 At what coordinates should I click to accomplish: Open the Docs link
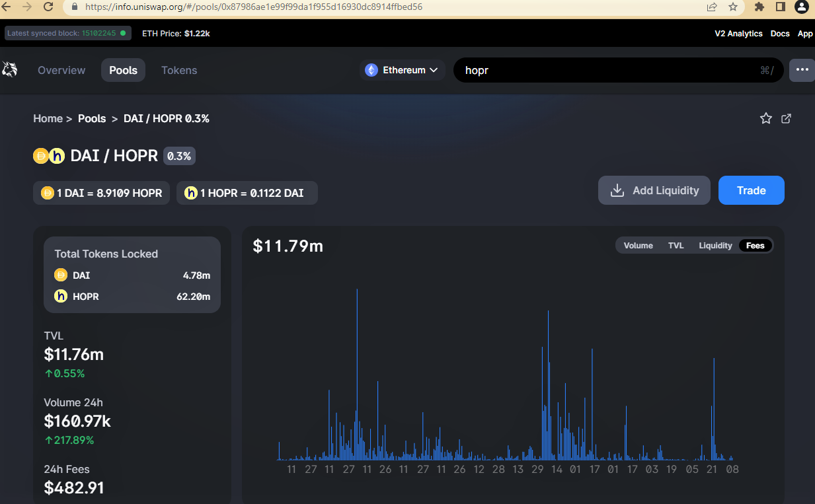point(780,34)
